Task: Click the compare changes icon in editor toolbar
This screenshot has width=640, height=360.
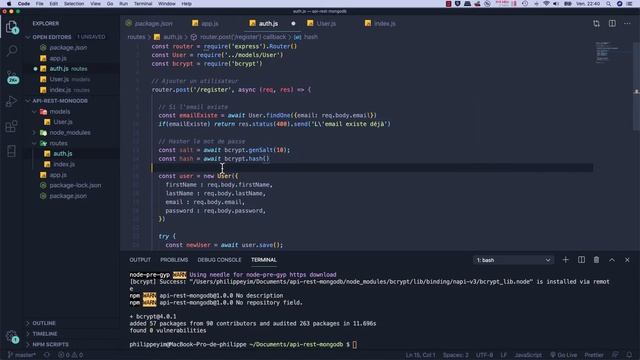Action: point(597,24)
